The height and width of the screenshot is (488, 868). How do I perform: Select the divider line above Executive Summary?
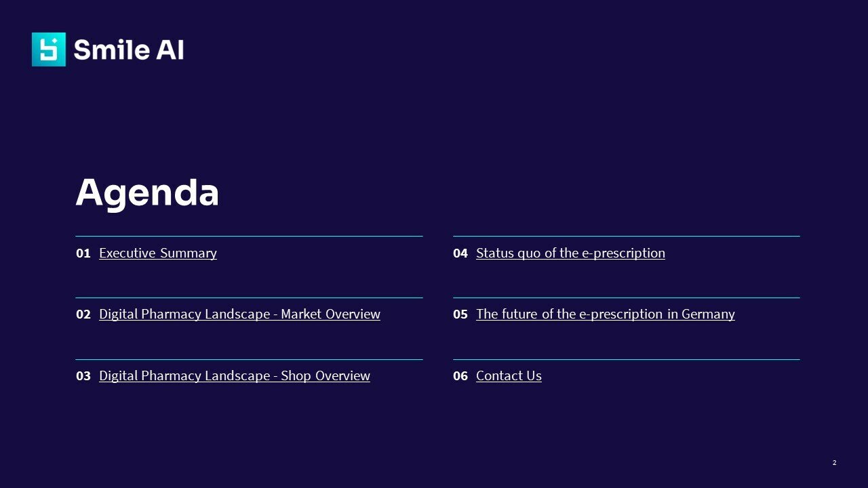(249, 236)
